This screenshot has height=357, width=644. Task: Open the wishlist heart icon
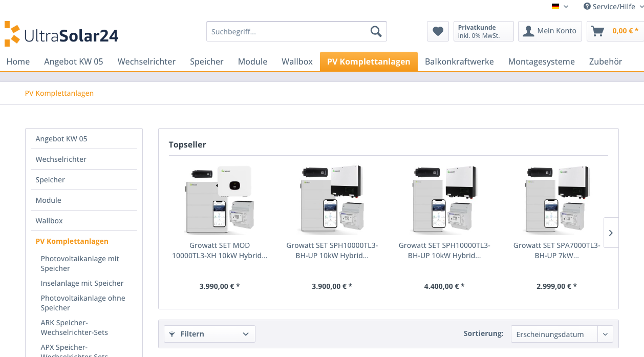438,31
